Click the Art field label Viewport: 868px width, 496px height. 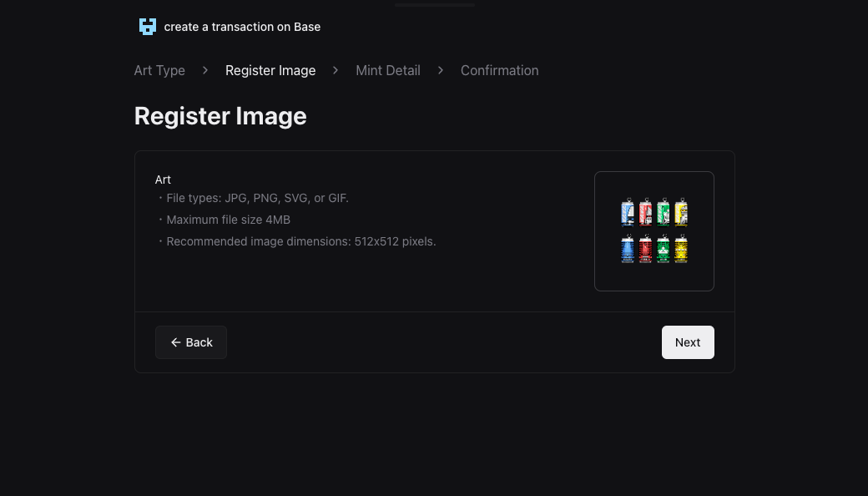163,180
